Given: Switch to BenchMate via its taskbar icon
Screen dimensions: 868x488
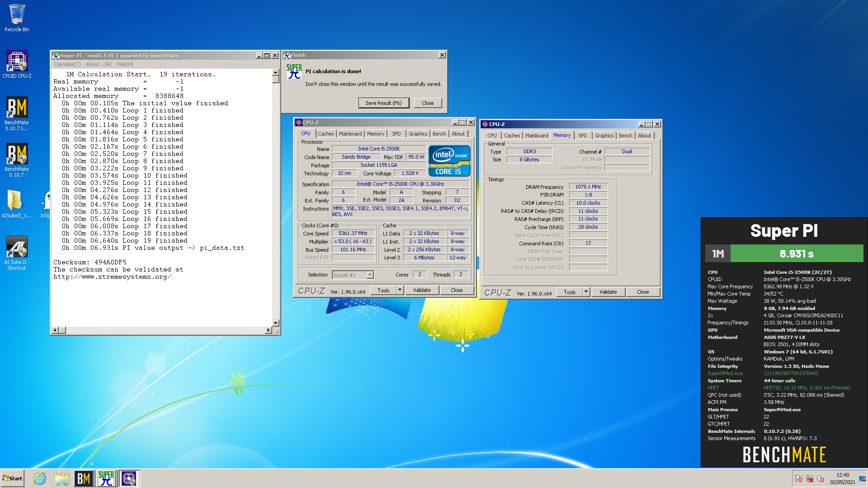Looking at the screenshot, I should click(84, 479).
